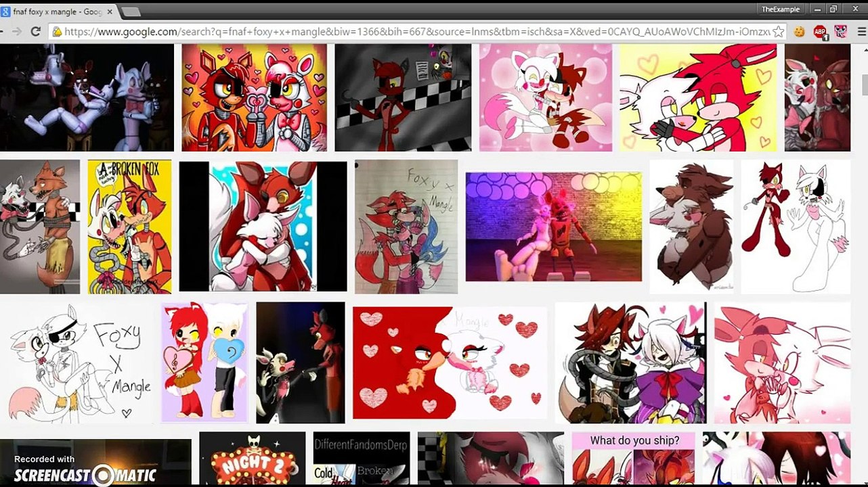
Task: Open dark scene Mangle reaching Foxy image
Action: [x=301, y=363]
